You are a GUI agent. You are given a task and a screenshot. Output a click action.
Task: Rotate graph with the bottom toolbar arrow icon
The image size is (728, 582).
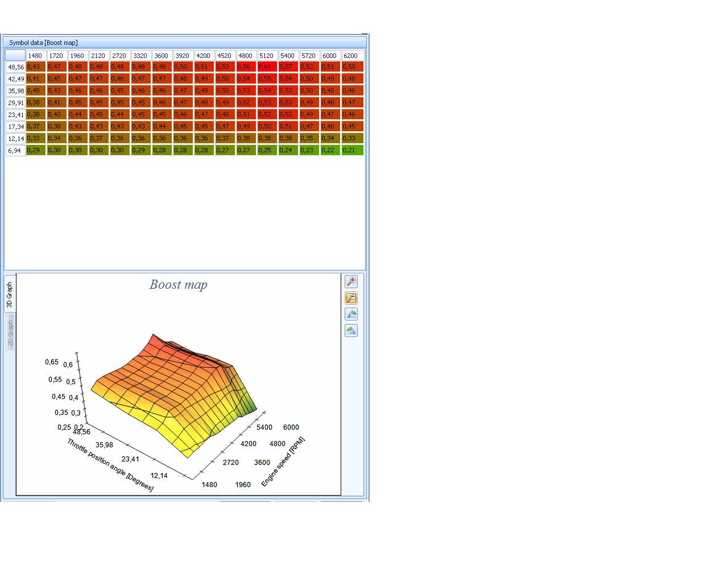(x=351, y=330)
